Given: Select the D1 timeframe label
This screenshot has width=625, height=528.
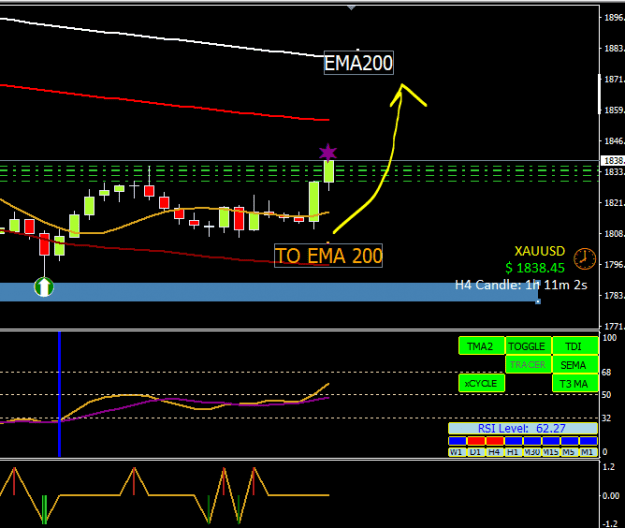Looking at the screenshot, I should [x=476, y=452].
